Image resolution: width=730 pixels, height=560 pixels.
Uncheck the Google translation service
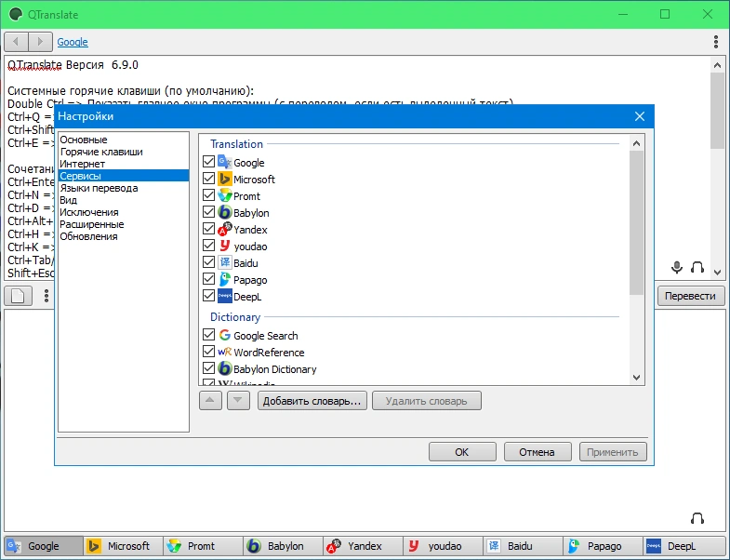click(x=208, y=162)
